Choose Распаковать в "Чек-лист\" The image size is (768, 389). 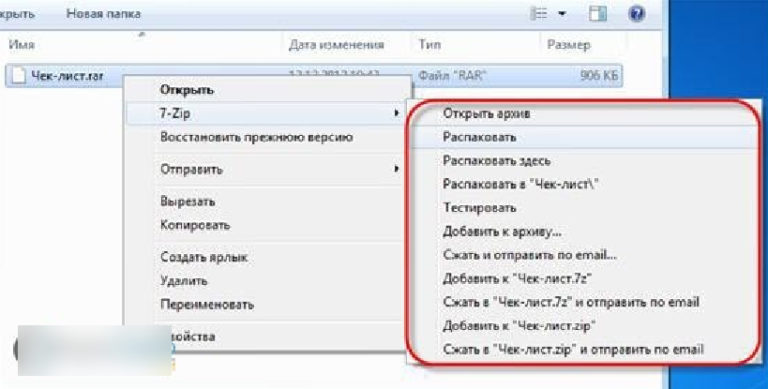[x=521, y=184]
